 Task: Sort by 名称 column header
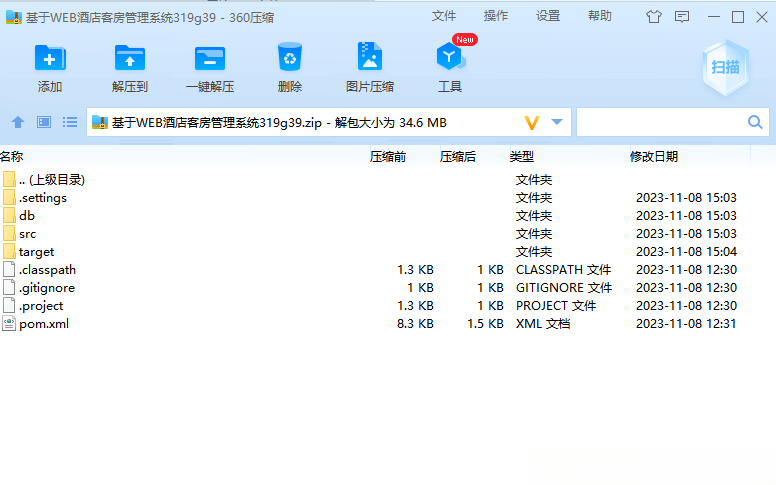[x=12, y=157]
